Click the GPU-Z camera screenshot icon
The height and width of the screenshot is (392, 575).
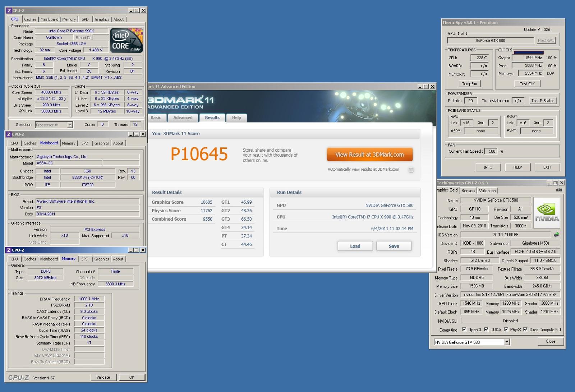pos(559,190)
